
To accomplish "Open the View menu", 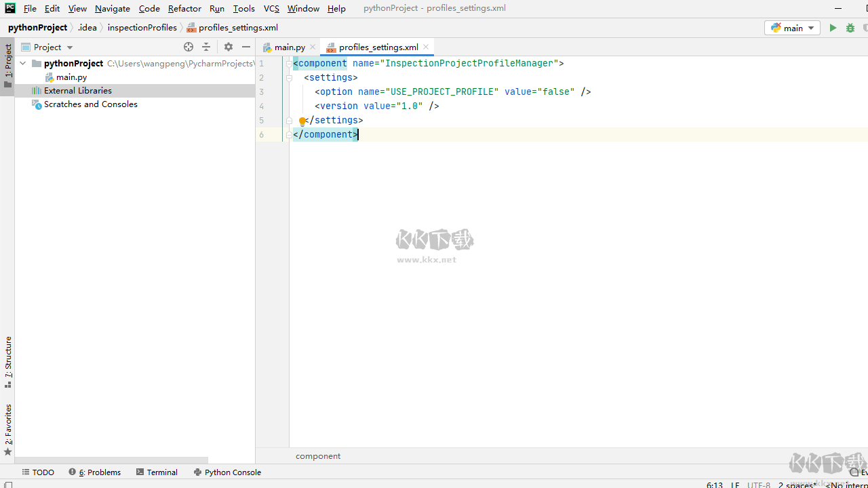I will (77, 8).
